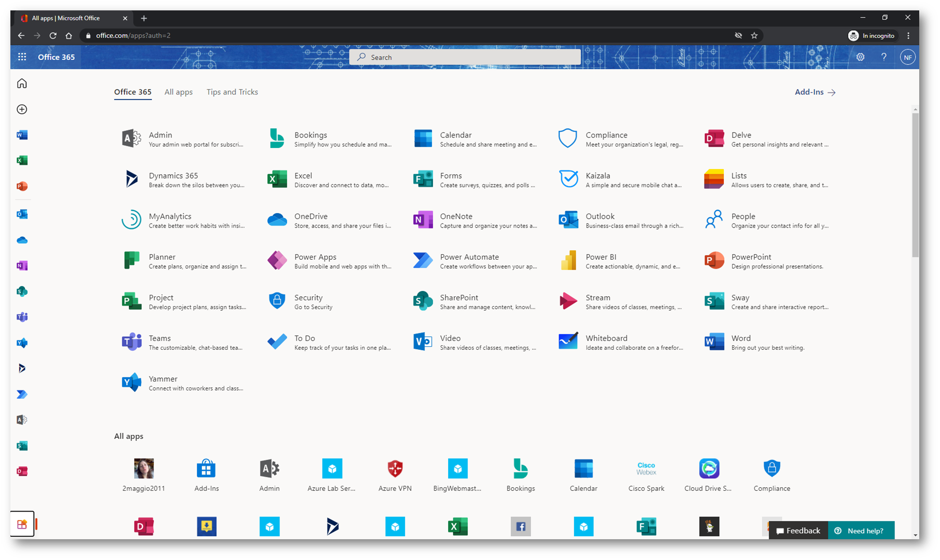The width and height of the screenshot is (940, 560).
Task: Launch the Power BI app tile
Action: [621, 261]
